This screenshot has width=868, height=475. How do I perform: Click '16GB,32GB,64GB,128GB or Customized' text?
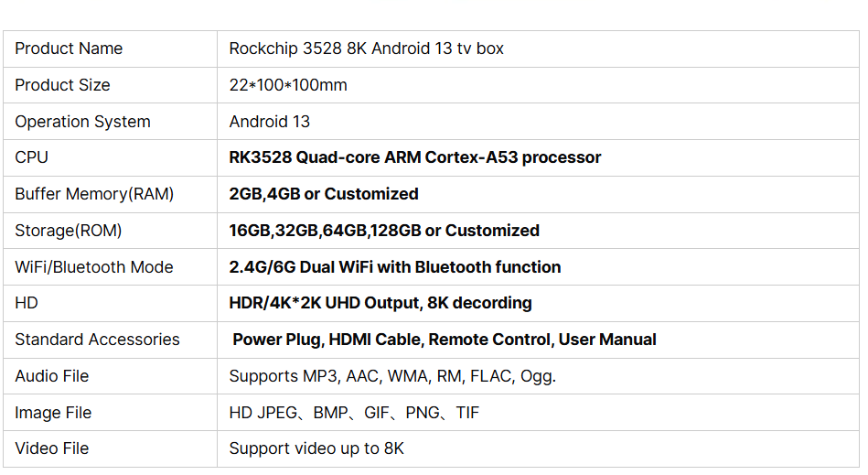tap(383, 231)
